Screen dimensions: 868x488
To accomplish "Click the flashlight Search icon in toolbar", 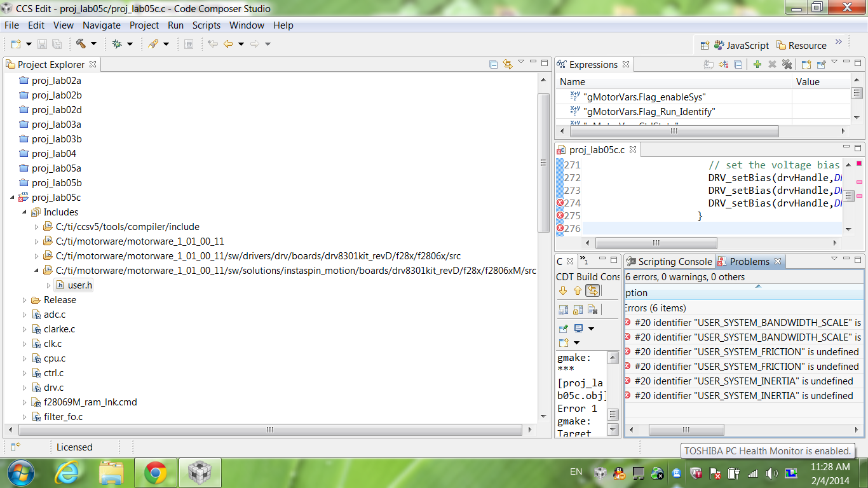I will click(x=153, y=44).
